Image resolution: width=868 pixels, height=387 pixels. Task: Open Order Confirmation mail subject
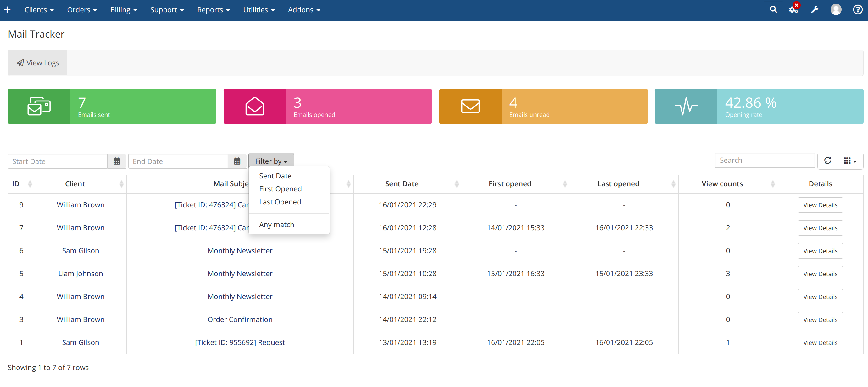pyautogui.click(x=240, y=319)
